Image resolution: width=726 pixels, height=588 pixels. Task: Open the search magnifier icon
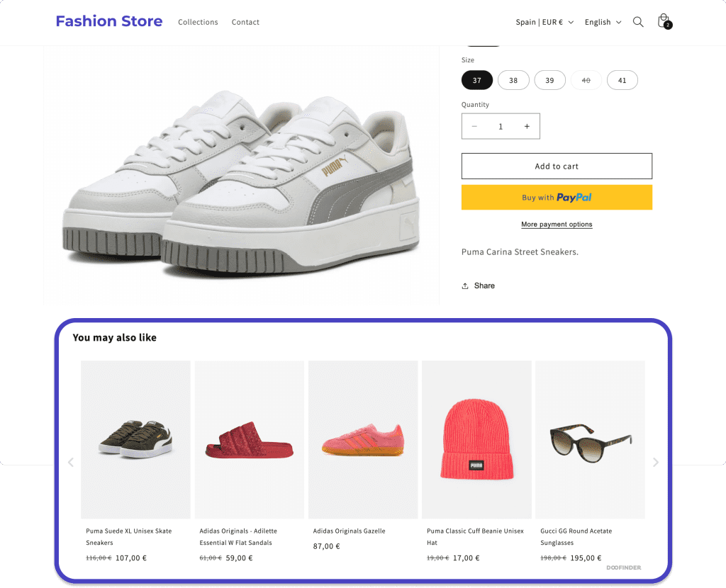(638, 22)
